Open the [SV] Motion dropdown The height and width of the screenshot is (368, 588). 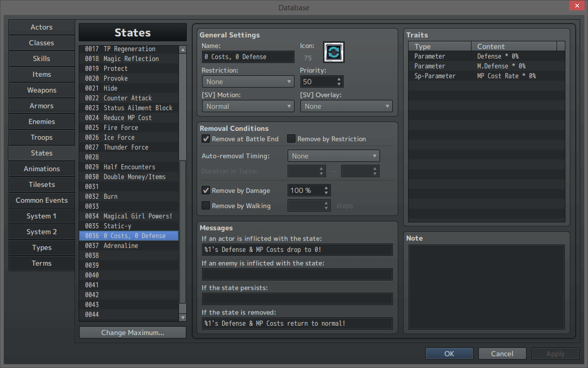248,106
